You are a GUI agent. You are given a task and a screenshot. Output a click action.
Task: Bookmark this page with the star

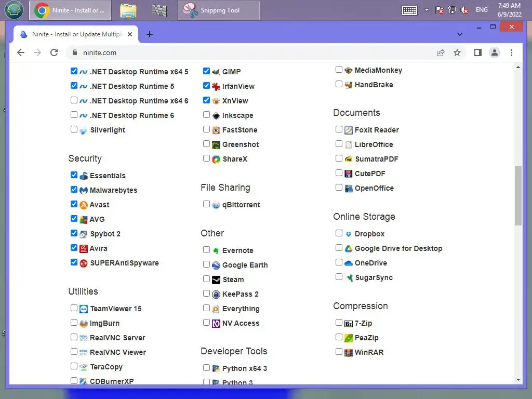(x=457, y=52)
